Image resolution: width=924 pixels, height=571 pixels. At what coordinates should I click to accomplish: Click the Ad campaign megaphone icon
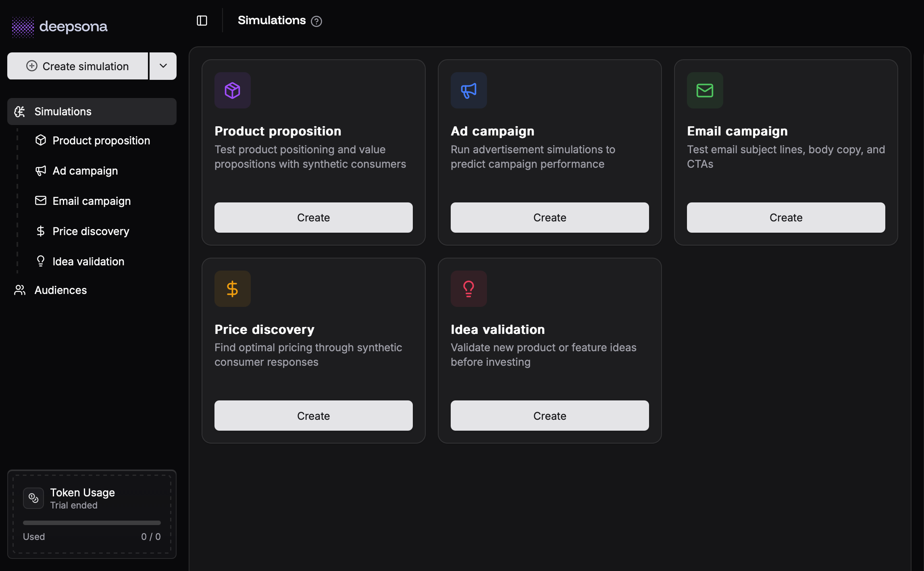click(x=468, y=90)
